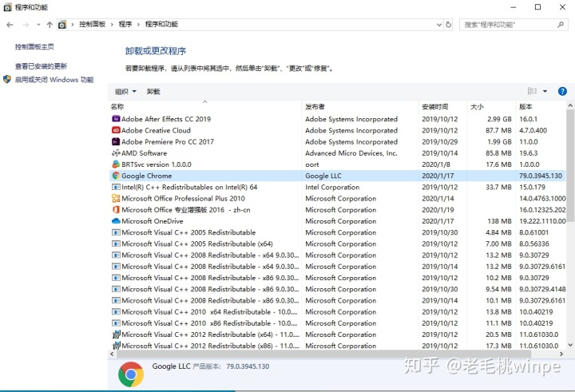The width and height of the screenshot is (575, 392).
Task: Click the AMD Software row icon
Action: click(x=116, y=153)
